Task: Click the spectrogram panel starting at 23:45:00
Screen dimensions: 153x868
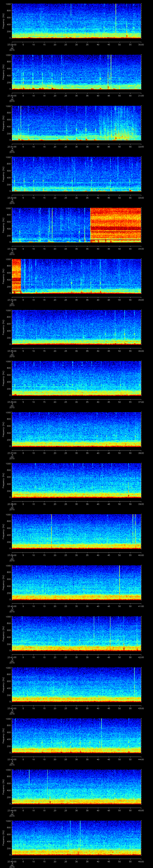Action: [77, 838]
